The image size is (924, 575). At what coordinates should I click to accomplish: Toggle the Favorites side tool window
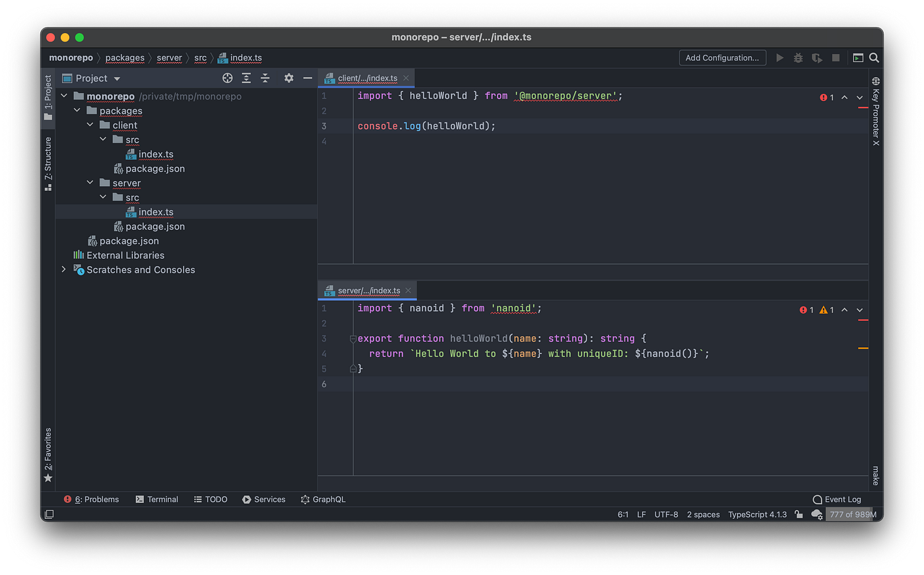click(x=48, y=454)
